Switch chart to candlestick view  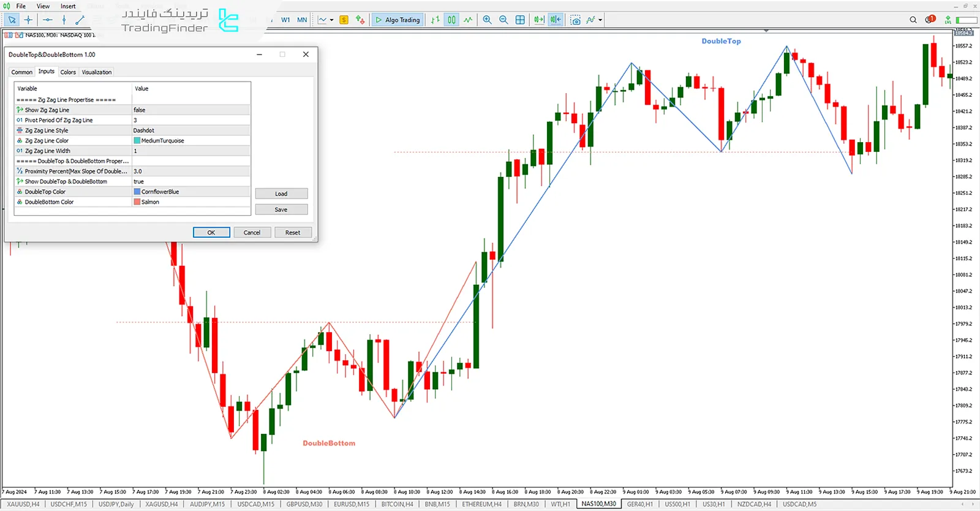(451, 20)
